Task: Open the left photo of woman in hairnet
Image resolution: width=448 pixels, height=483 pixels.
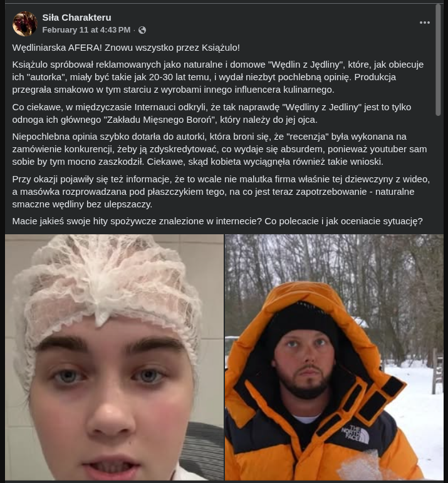Action: coord(114,357)
